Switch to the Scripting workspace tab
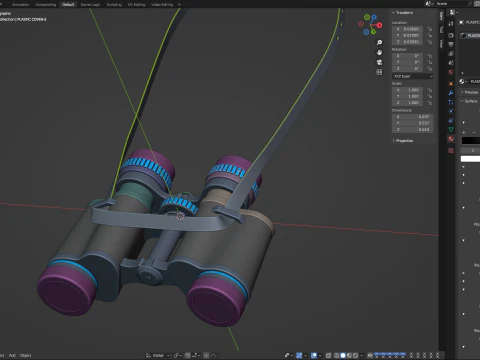This screenshot has width=480, height=360. (x=114, y=4)
